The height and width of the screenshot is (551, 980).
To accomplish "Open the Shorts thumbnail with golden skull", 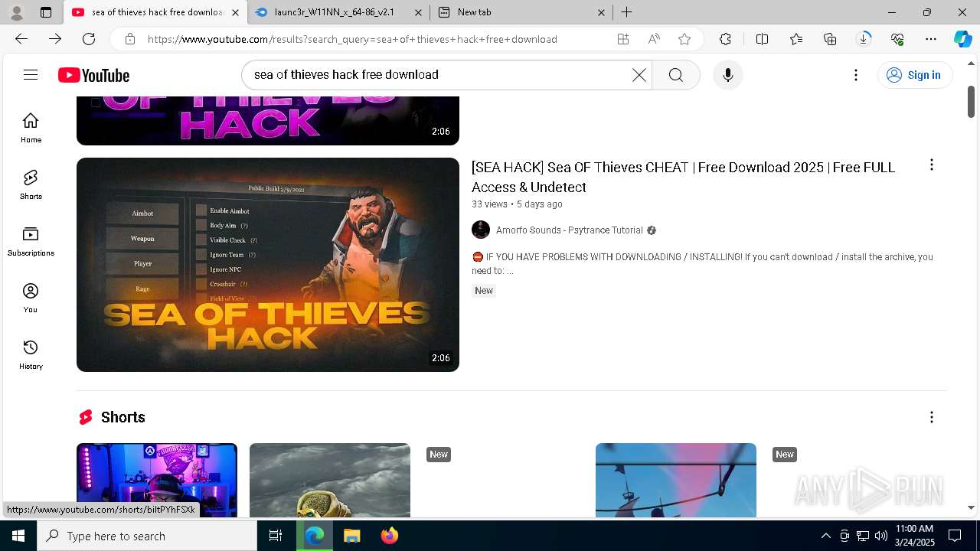I will [x=330, y=480].
